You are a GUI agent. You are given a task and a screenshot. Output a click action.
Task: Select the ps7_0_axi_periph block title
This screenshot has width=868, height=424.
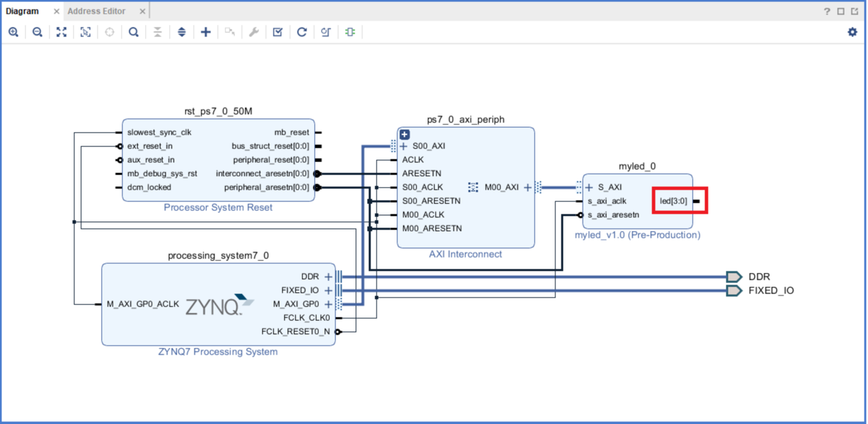tap(465, 119)
